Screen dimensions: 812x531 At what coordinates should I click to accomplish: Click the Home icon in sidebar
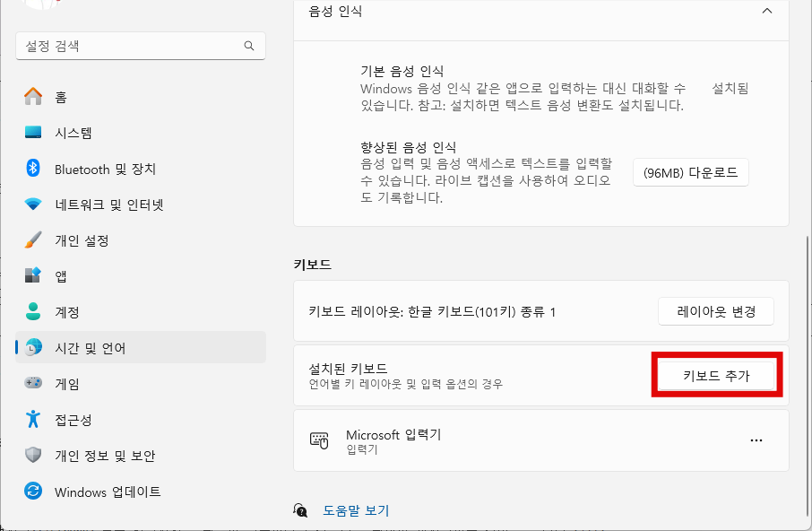(33, 97)
